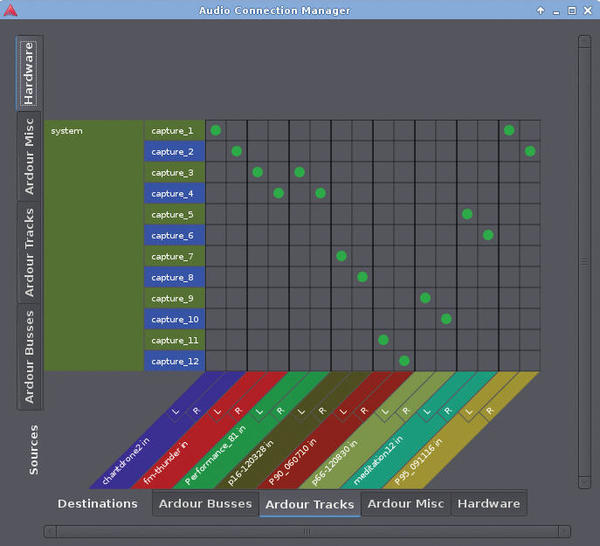Disconnect capture_2 from P95_091116 in R
The image size is (600, 546).
(x=530, y=152)
